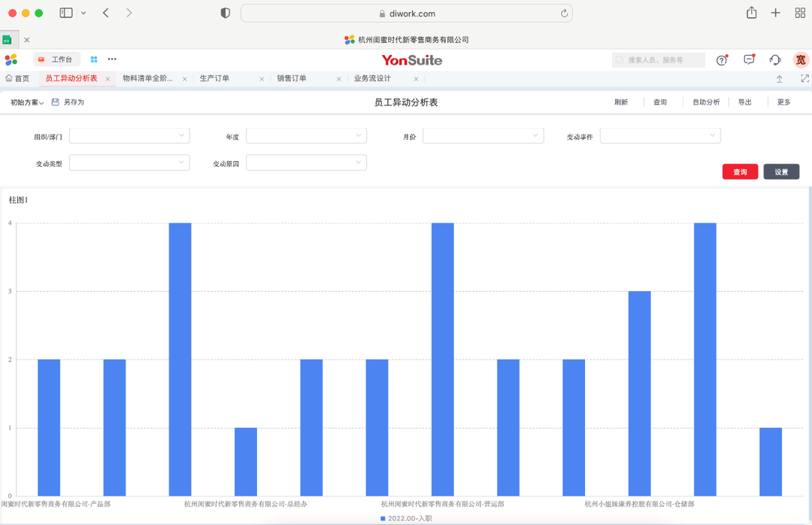Open the customer service headset icon
The image size is (812, 525).
(x=775, y=60)
